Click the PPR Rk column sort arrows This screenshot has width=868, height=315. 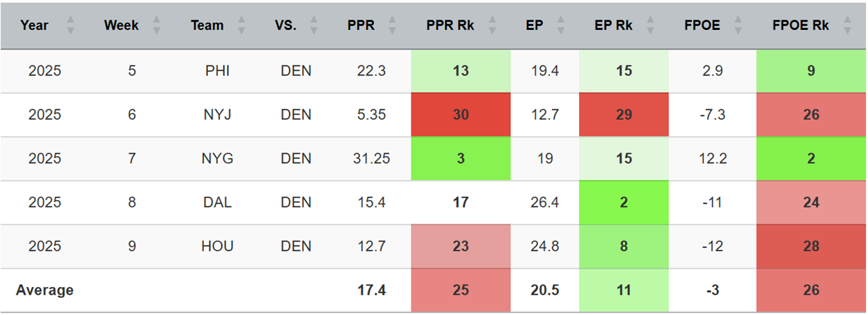(493, 26)
